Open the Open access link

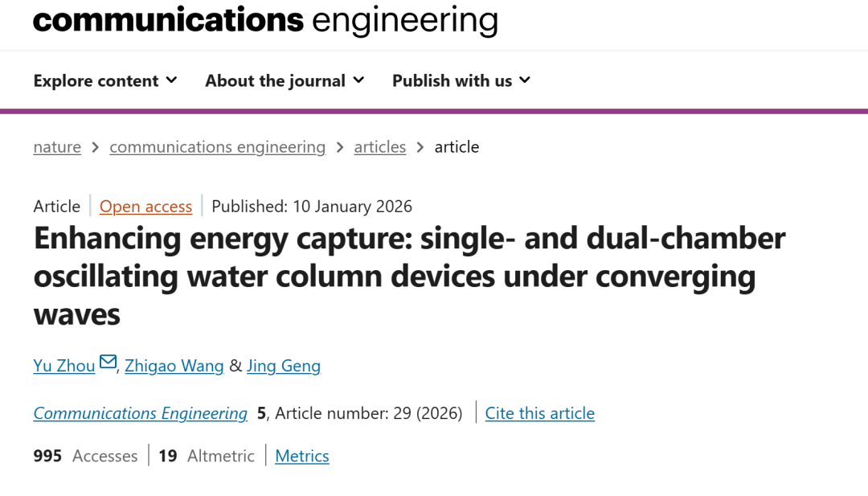(x=145, y=207)
